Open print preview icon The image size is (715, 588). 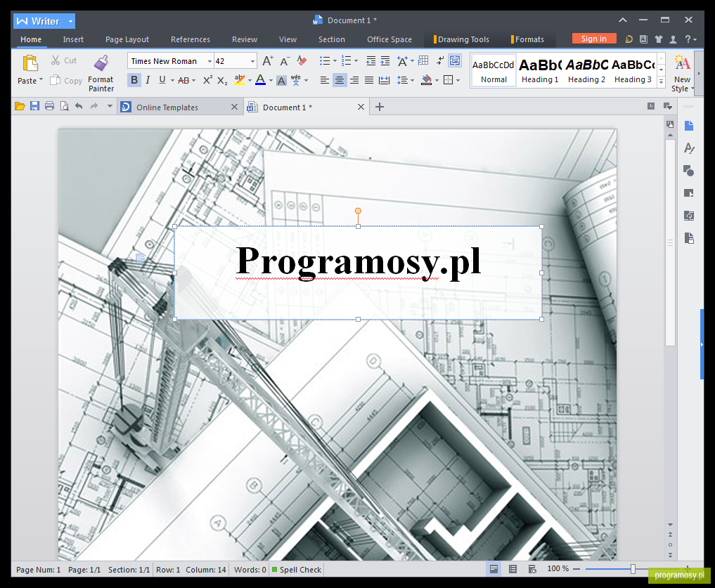click(x=64, y=106)
